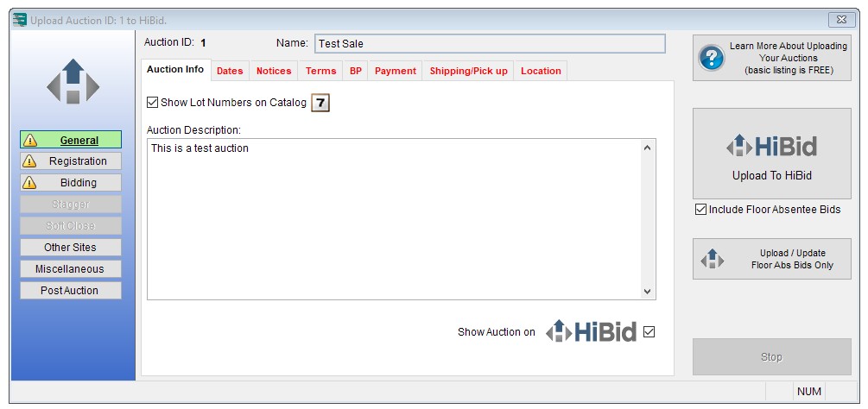Switch to the Auction Info tab
The image size is (868, 409).
pos(175,70)
